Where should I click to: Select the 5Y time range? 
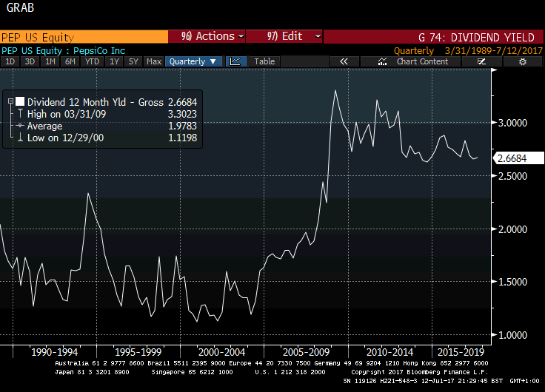133,62
